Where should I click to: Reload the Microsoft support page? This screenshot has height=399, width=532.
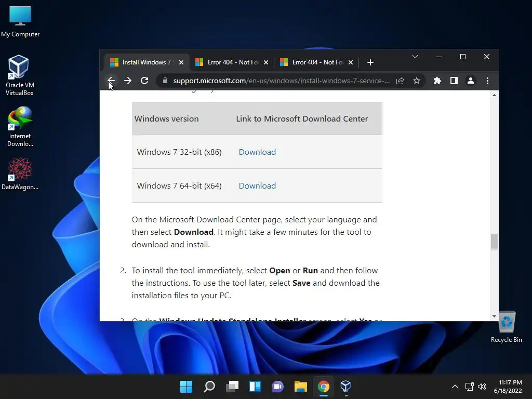pyautogui.click(x=144, y=81)
